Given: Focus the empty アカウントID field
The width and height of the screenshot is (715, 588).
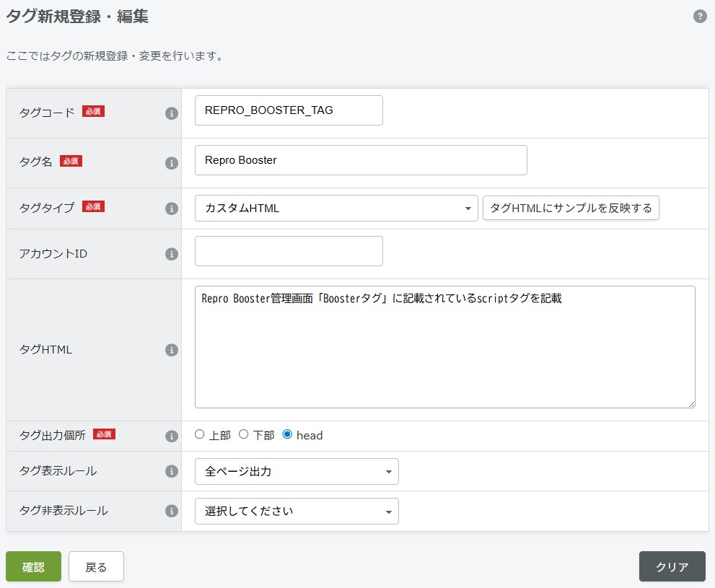Looking at the screenshot, I should 289,251.
